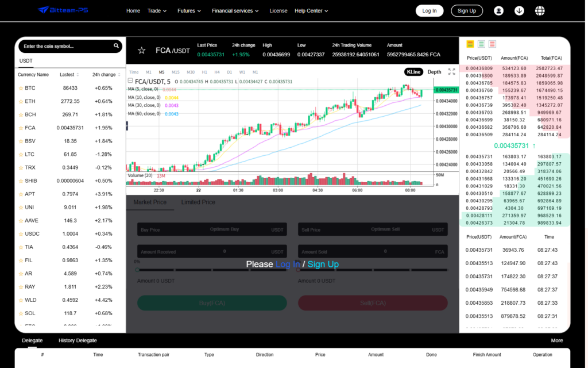Open the History Delegate tab
This screenshot has height=368, width=588.
[x=78, y=340]
